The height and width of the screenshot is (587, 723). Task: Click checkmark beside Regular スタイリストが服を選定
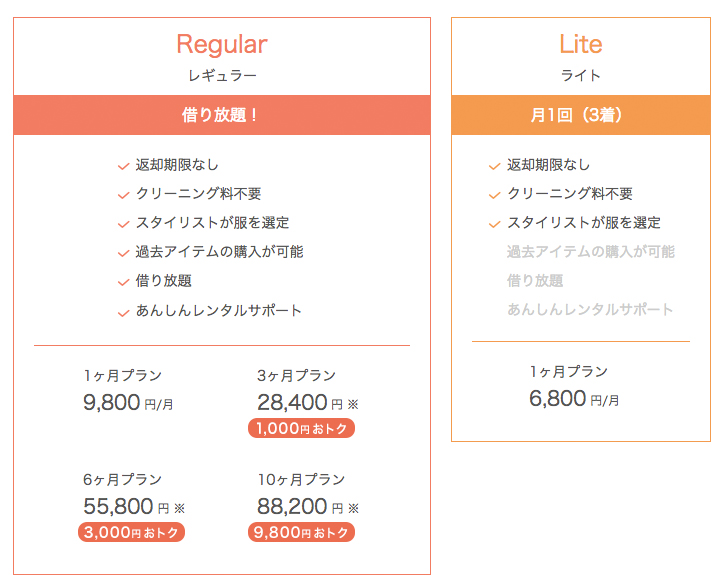(x=124, y=224)
